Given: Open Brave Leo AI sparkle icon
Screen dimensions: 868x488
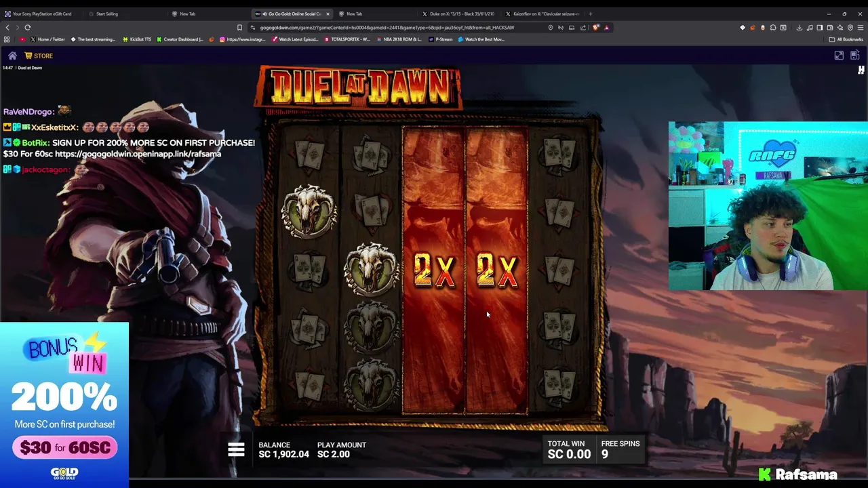Looking at the screenshot, I should 840,28.
